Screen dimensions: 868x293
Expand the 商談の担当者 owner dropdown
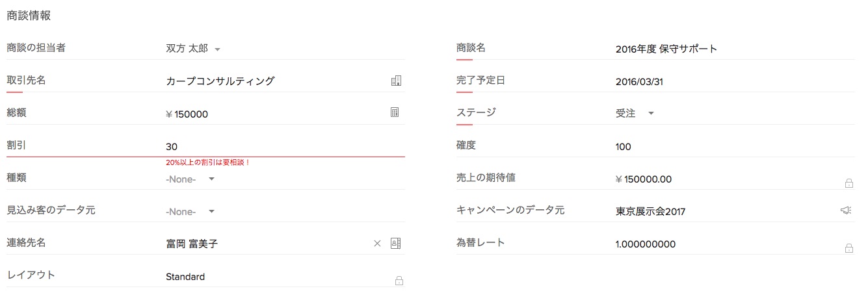[218, 49]
